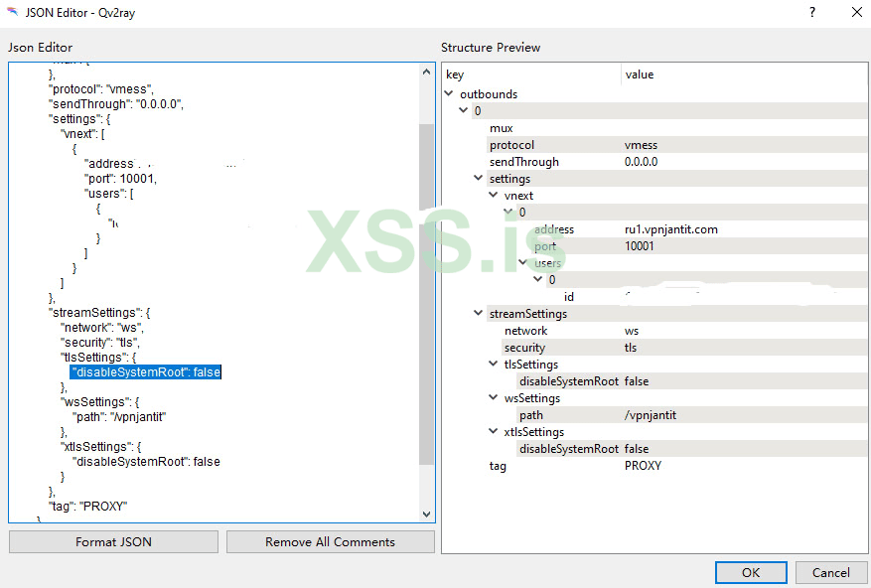Click the 'value' column header
Screen dimensions: 871x588
(743, 74)
